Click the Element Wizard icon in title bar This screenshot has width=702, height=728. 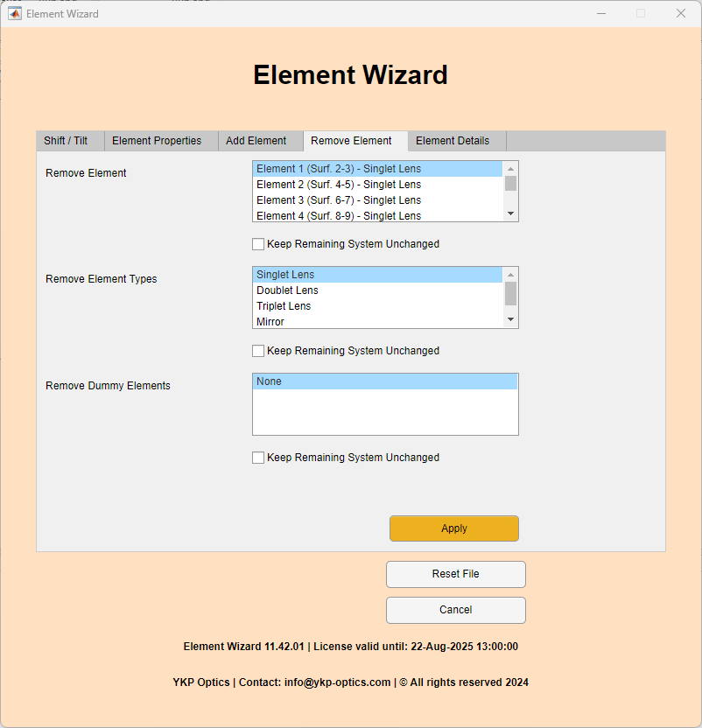coord(14,13)
